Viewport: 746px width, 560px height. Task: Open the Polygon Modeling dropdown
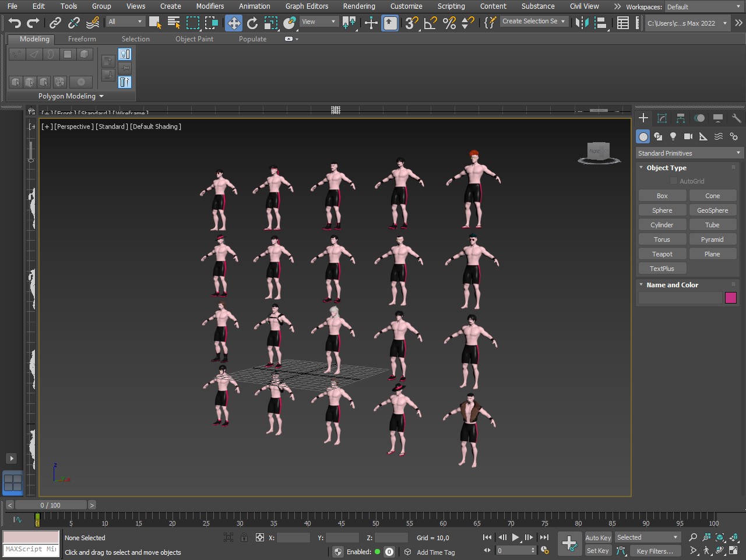pyautogui.click(x=71, y=96)
